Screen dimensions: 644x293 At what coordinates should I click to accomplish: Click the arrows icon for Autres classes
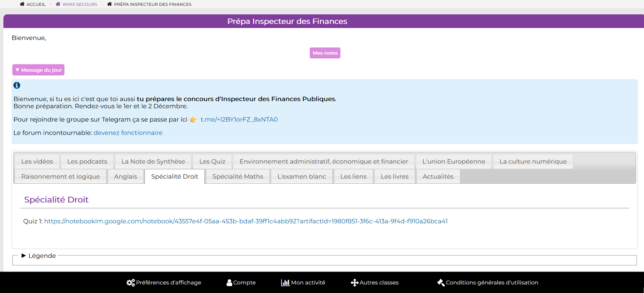coord(354,283)
